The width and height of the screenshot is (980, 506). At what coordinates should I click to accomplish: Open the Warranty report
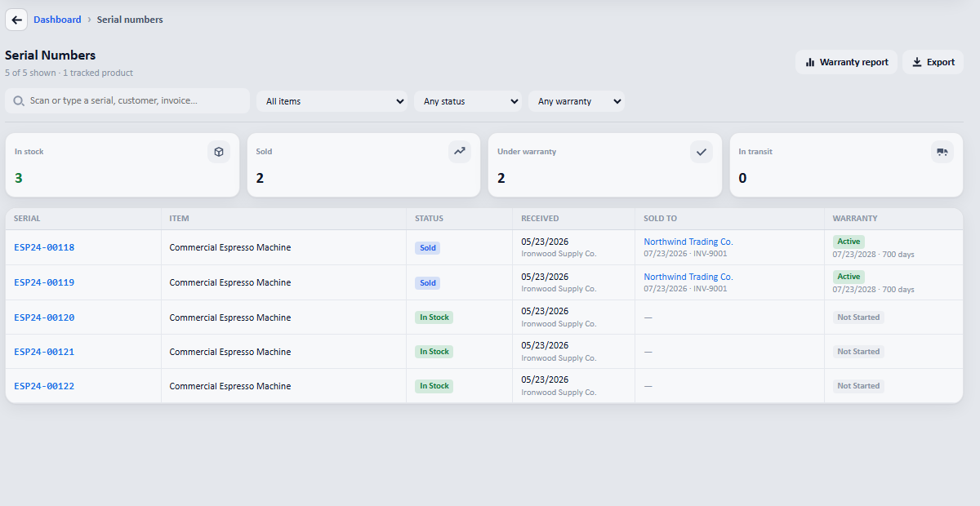(x=846, y=62)
